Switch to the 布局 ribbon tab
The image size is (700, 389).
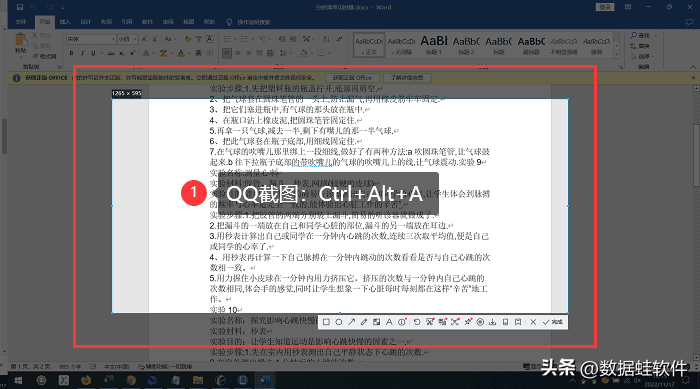coord(106,22)
